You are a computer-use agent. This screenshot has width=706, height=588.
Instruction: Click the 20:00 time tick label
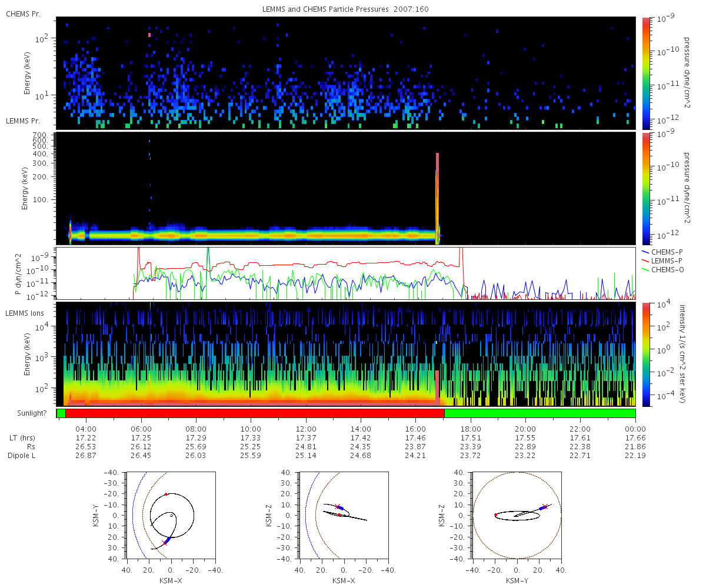(x=525, y=429)
